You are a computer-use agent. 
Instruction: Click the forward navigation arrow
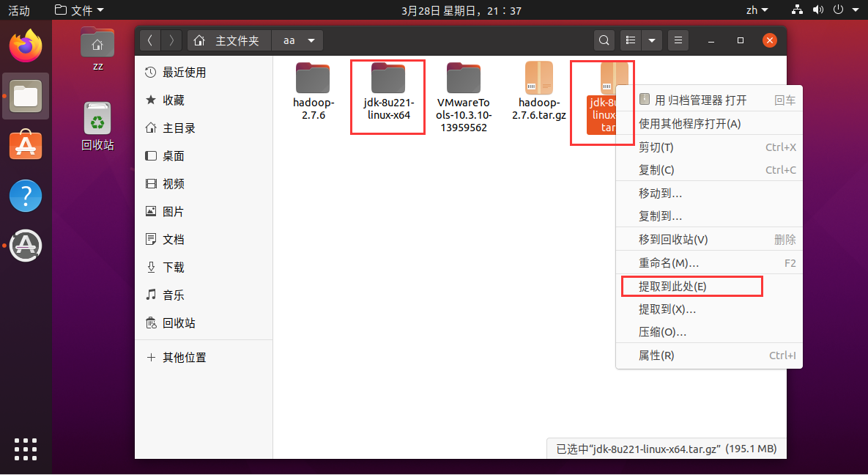pos(171,40)
